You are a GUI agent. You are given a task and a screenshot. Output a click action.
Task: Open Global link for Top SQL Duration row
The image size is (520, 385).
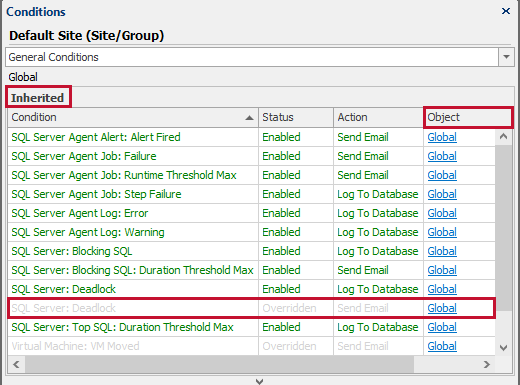pos(442,327)
